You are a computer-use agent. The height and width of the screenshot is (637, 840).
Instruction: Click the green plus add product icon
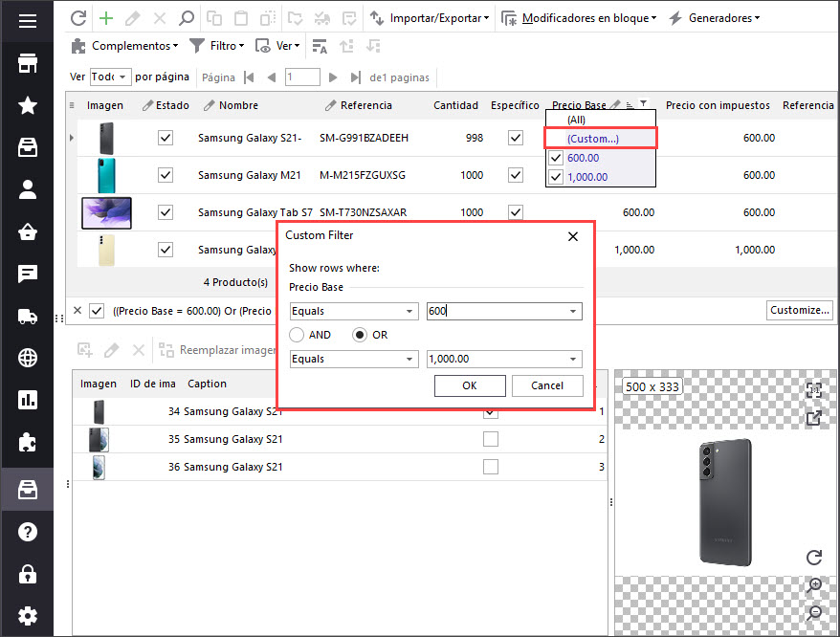(x=106, y=18)
